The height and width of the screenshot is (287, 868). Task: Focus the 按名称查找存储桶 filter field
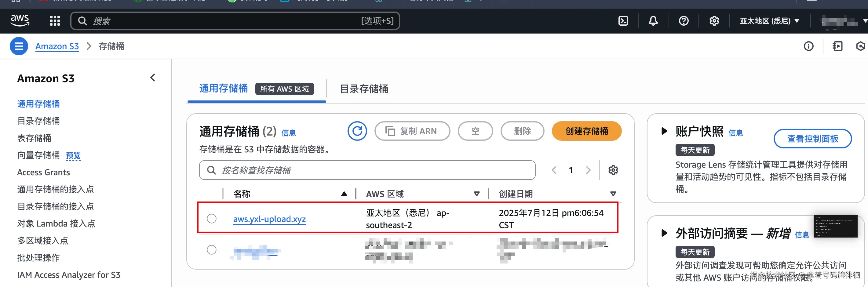click(x=367, y=170)
